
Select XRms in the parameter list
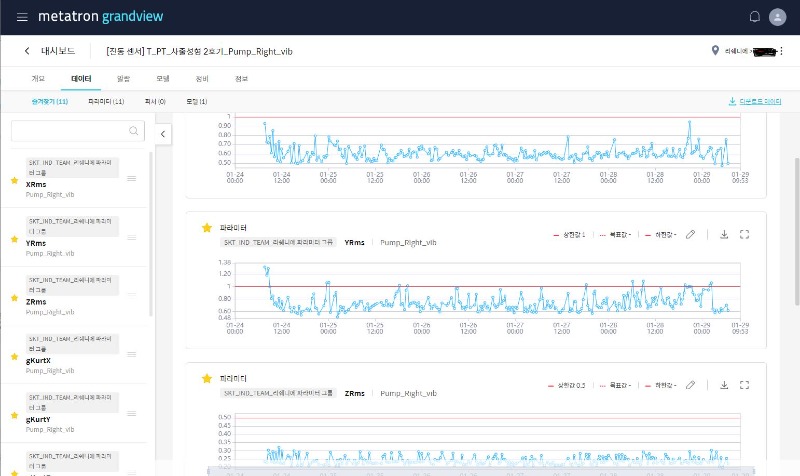[x=36, y=184]
